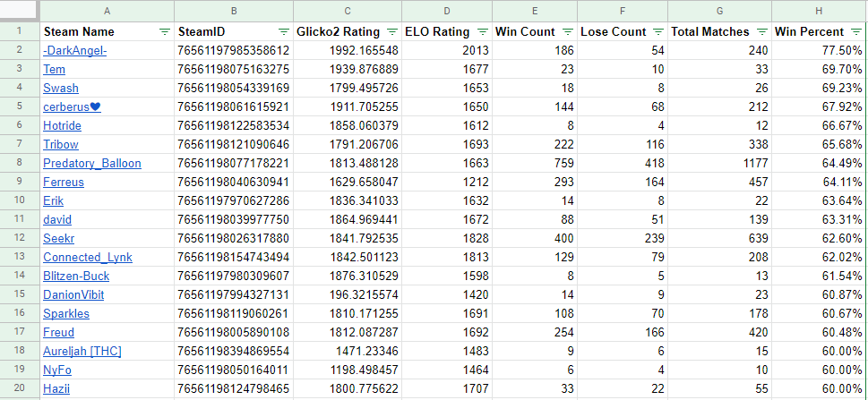Image resolution: width=868 pixels, height=400 pixels.
Task: Select row 20 header number
Action: point(20,389)
